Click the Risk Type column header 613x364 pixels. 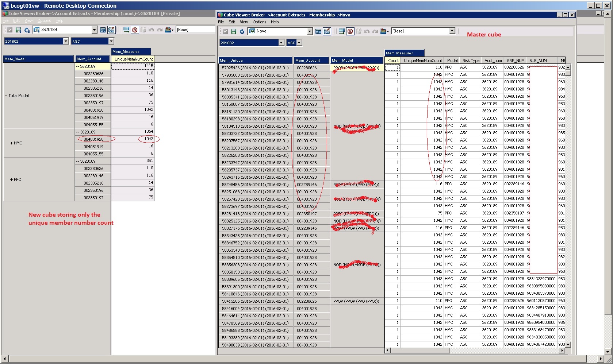[x=471, y=61]
